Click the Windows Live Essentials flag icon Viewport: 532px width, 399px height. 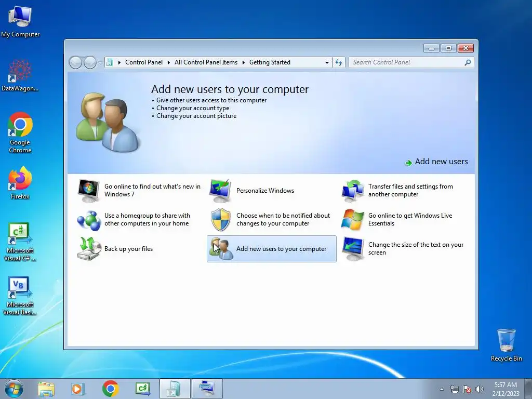click(353, 220)
